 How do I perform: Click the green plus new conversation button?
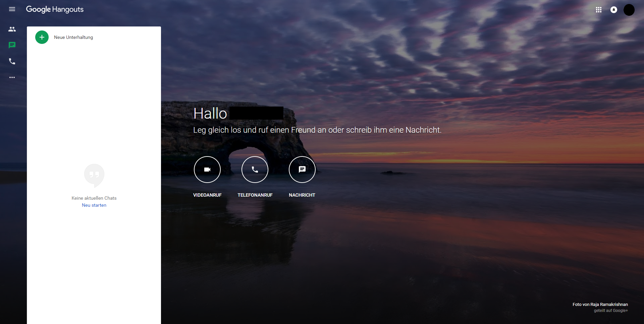click(x=42, y=37)
